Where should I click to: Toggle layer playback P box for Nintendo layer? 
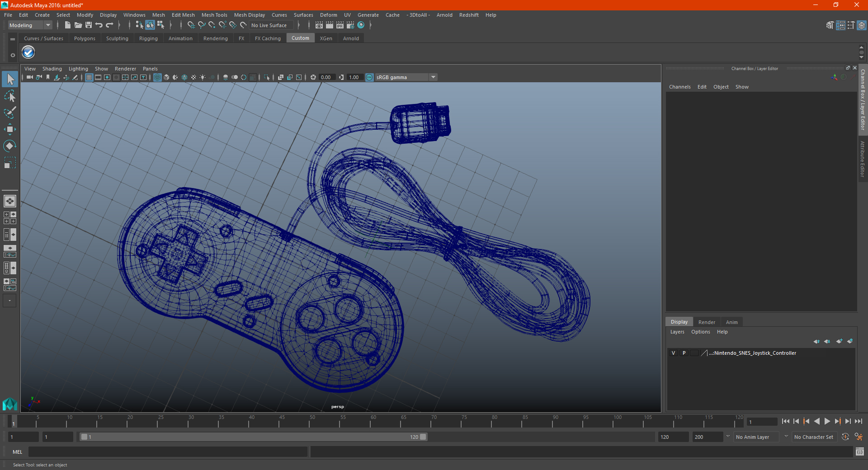pos(684,353)
